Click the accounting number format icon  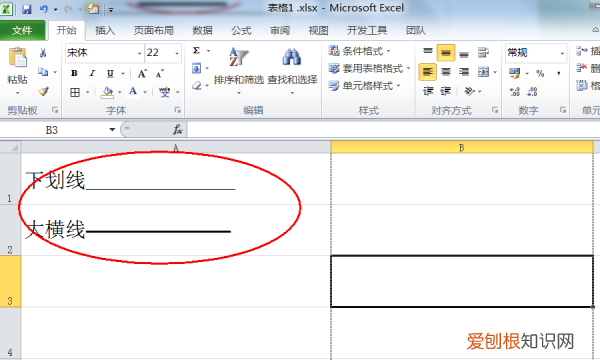(x=514, y=73)
